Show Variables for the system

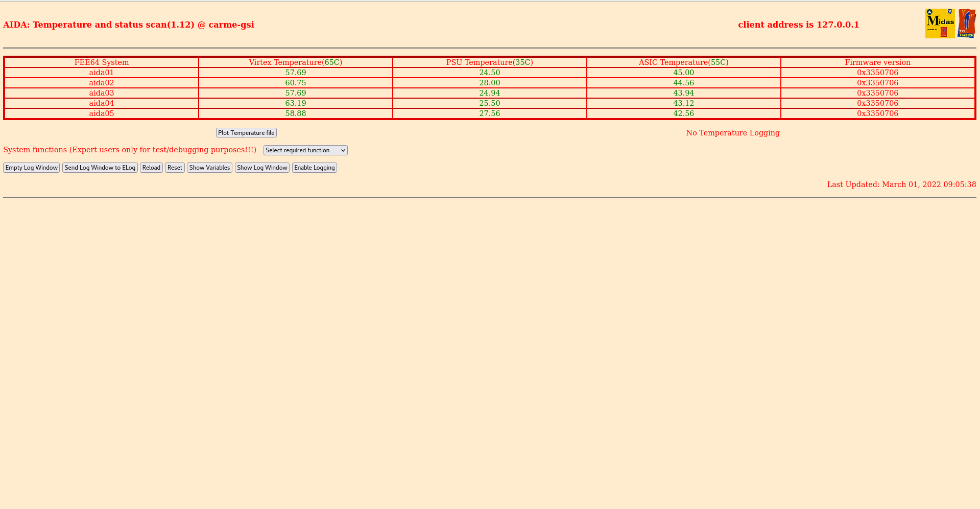tap(209, 167)
